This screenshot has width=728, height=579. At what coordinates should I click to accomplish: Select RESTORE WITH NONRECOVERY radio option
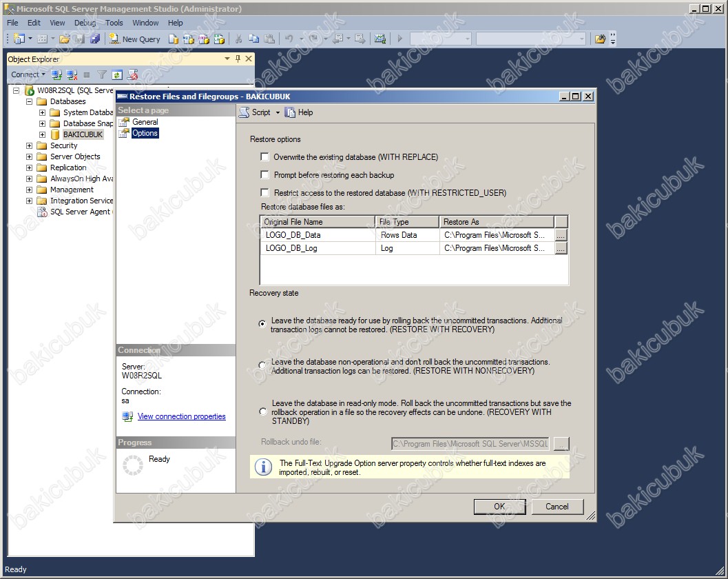263,365
